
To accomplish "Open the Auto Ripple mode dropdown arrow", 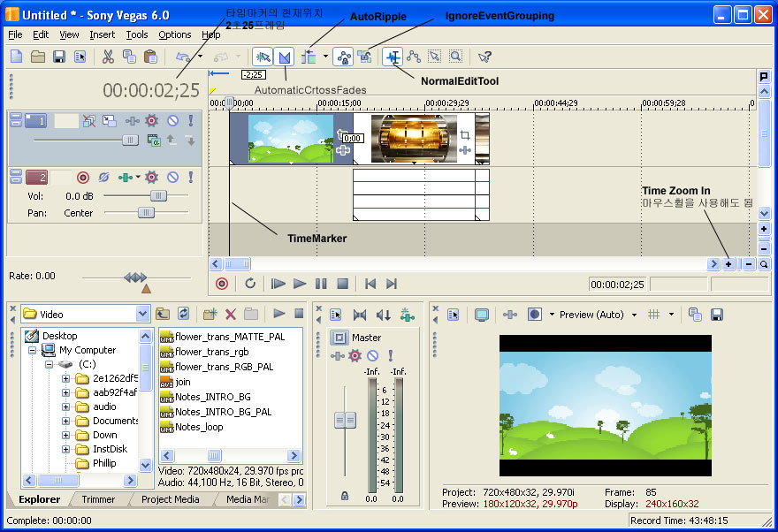I will click(325, 57).
